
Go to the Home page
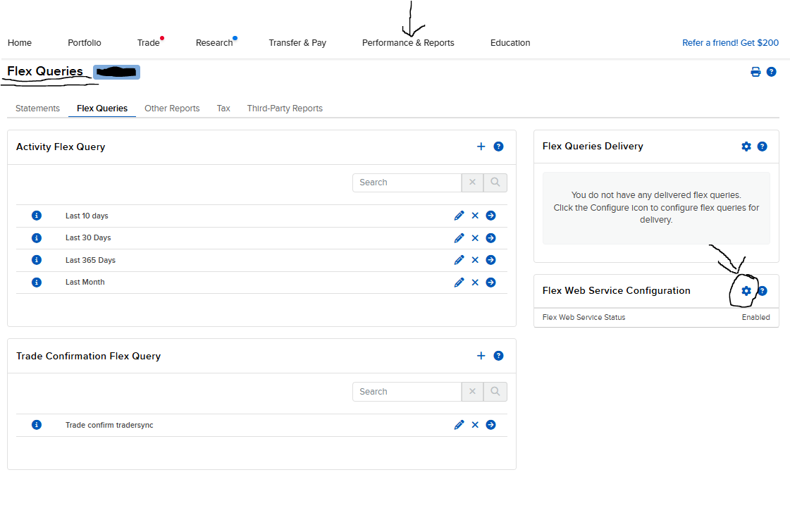20,43
